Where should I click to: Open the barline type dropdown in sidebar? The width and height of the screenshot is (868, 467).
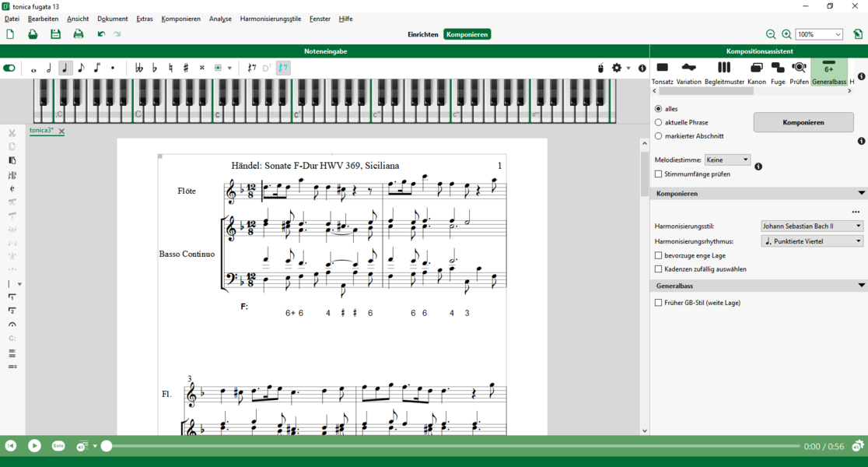click(19, 284)
